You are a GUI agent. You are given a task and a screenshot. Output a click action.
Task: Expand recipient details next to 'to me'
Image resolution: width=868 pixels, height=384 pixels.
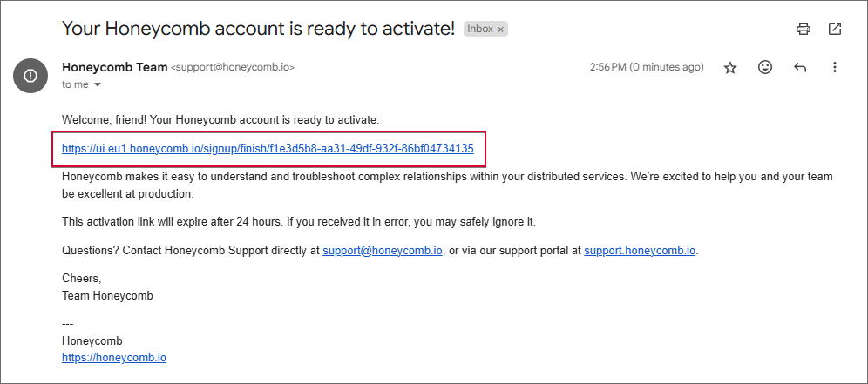(x=98, y=85)
